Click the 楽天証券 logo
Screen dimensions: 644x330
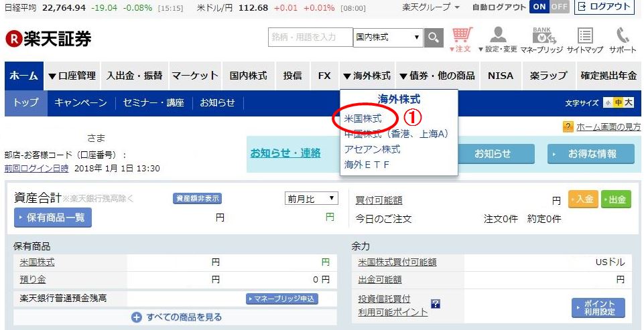click(x=48, y=39)
